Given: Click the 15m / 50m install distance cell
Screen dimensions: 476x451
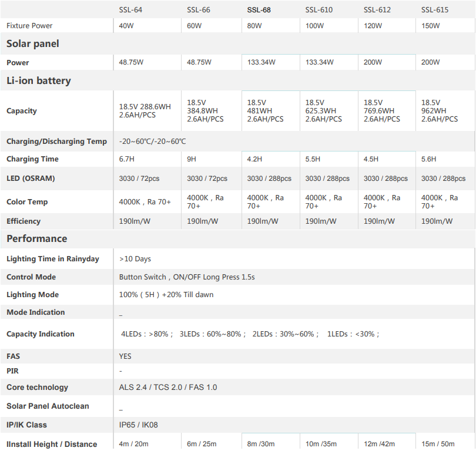Looking at the screenshot, I should 439,444.
